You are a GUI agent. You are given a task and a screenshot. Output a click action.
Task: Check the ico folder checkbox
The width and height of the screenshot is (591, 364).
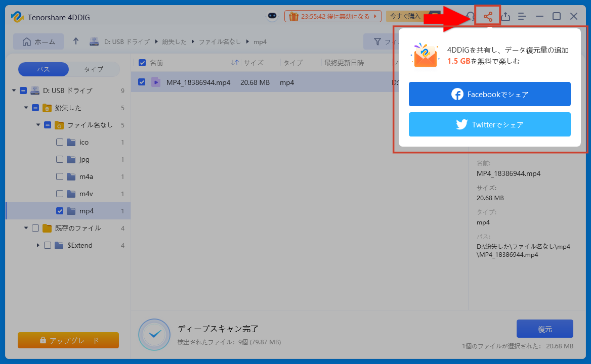[x=60, y=142]
